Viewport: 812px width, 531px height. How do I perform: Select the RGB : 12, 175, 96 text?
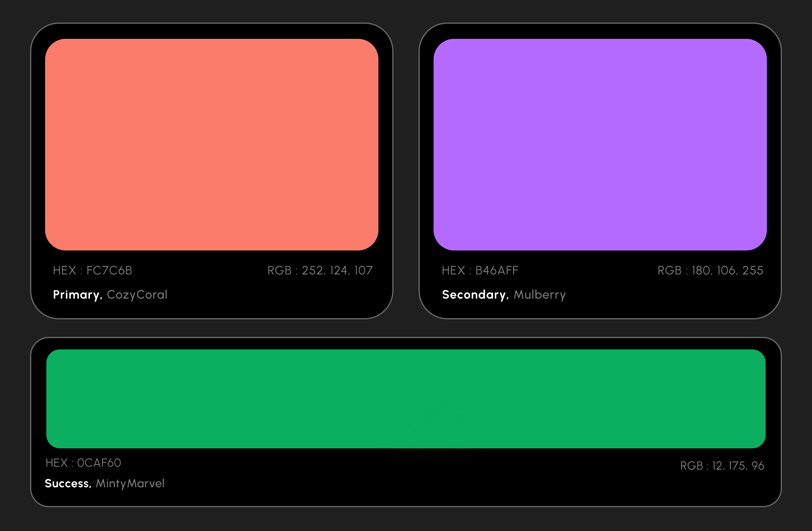[x=722, y=466]
